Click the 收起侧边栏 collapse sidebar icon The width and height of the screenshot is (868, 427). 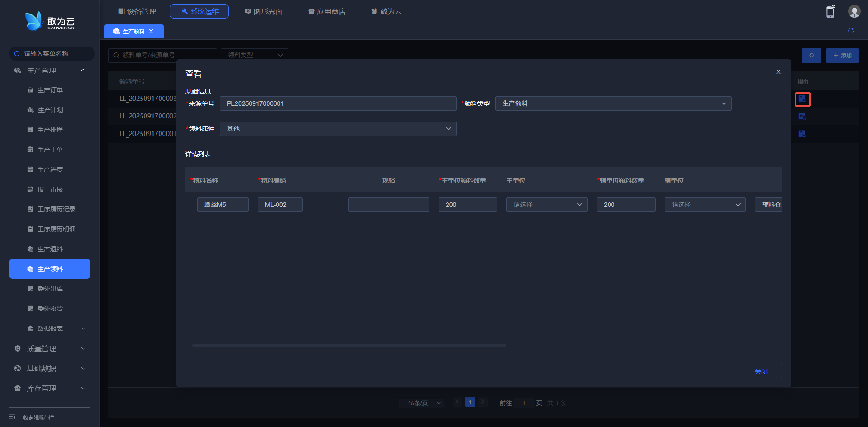13,418
